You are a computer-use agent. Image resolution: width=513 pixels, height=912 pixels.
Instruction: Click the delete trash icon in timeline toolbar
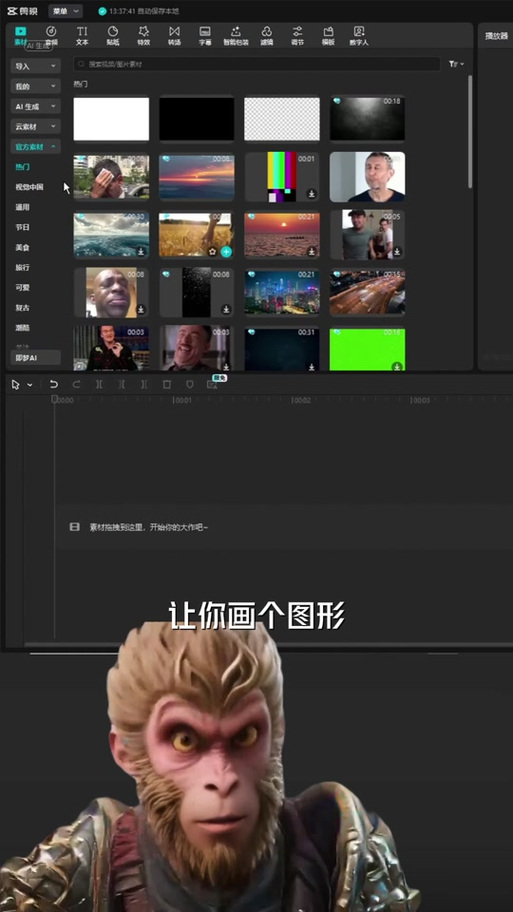167,384
